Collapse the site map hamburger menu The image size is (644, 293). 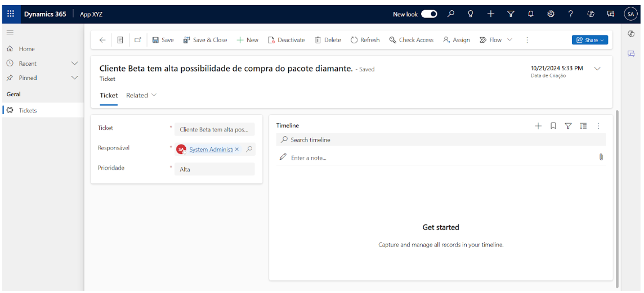pyautogui.click(x=10, y=33)
